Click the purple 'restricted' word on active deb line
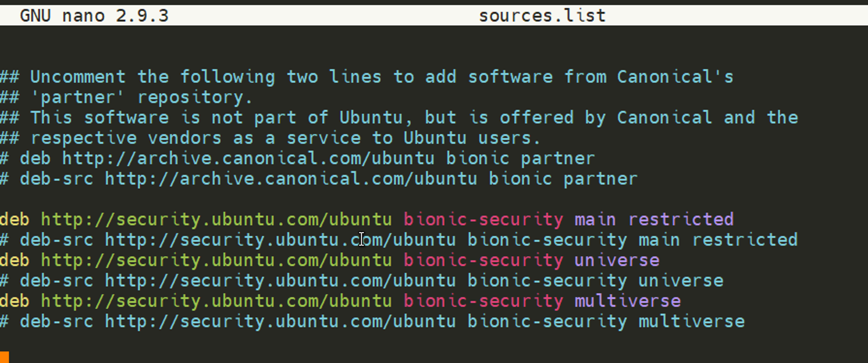Viewport: 868px width, 363px height. [681, 220]
